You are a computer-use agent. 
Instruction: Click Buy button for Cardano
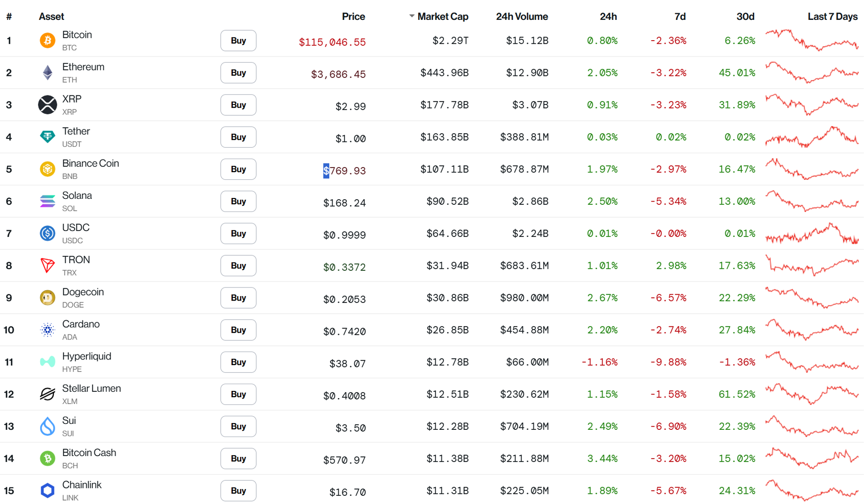238,330
